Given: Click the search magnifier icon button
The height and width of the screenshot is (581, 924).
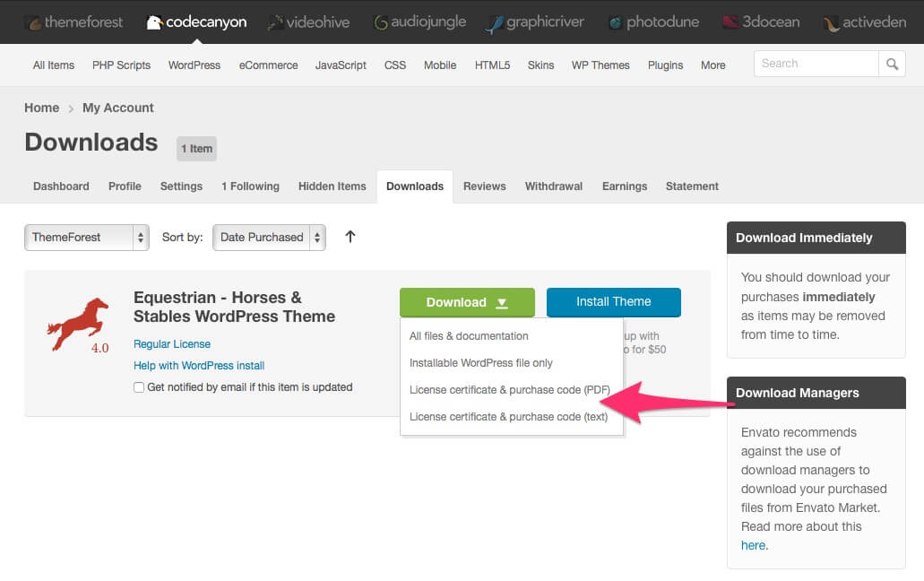Looking at the screenshot, I should pos(892,64).
